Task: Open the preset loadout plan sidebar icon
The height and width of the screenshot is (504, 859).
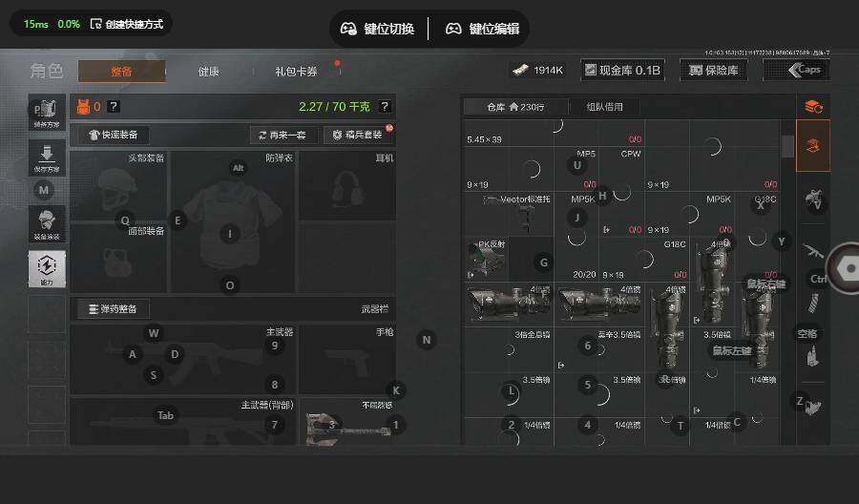Action: tap(47, 112)
